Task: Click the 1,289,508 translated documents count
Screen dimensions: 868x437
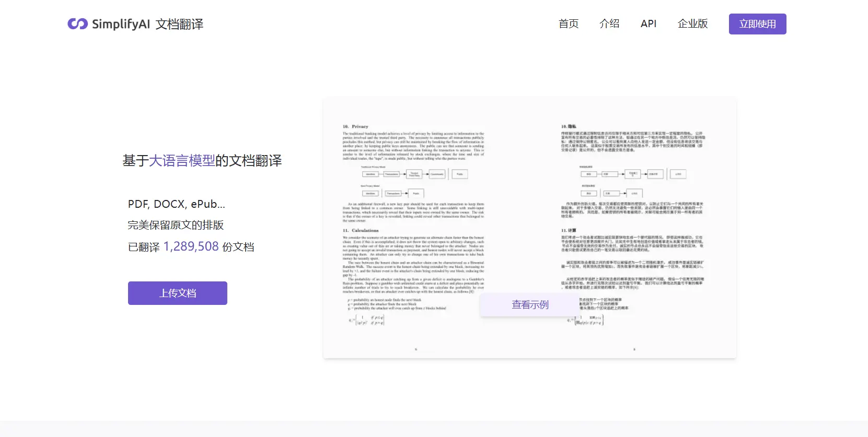Action: (191, 246)
